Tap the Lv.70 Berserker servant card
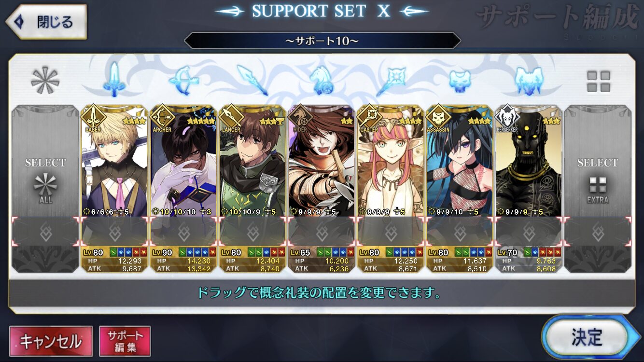The image size is (644, 362). click(529, 188)
